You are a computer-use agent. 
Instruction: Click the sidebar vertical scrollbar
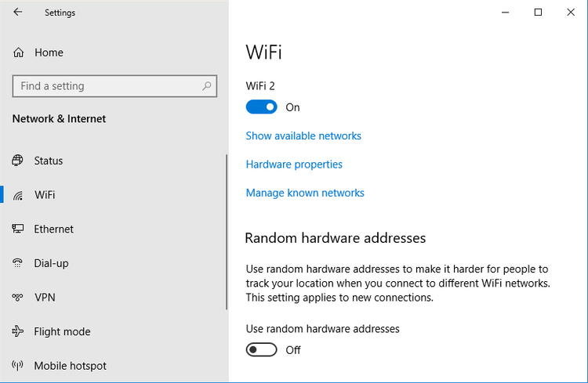[227, 232]
